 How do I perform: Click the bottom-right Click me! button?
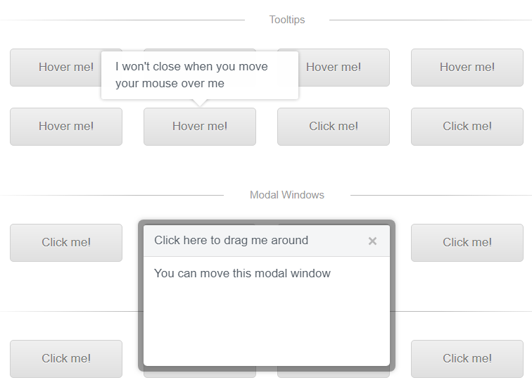pos(467,359)
